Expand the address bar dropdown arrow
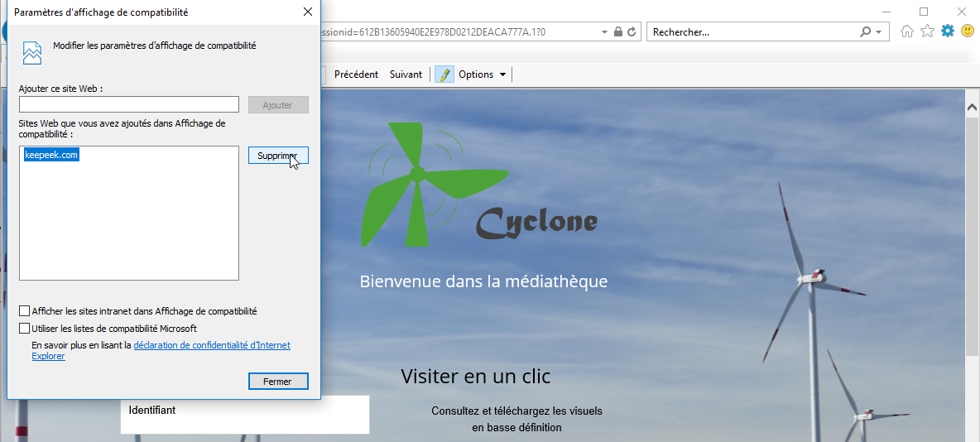 tap(604, 32)
